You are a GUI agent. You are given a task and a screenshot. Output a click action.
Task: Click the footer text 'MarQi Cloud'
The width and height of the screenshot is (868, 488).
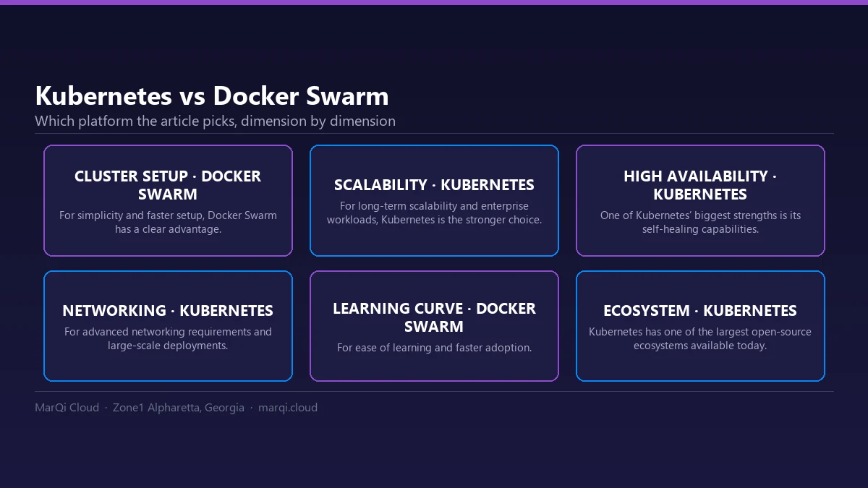(67, 408)
